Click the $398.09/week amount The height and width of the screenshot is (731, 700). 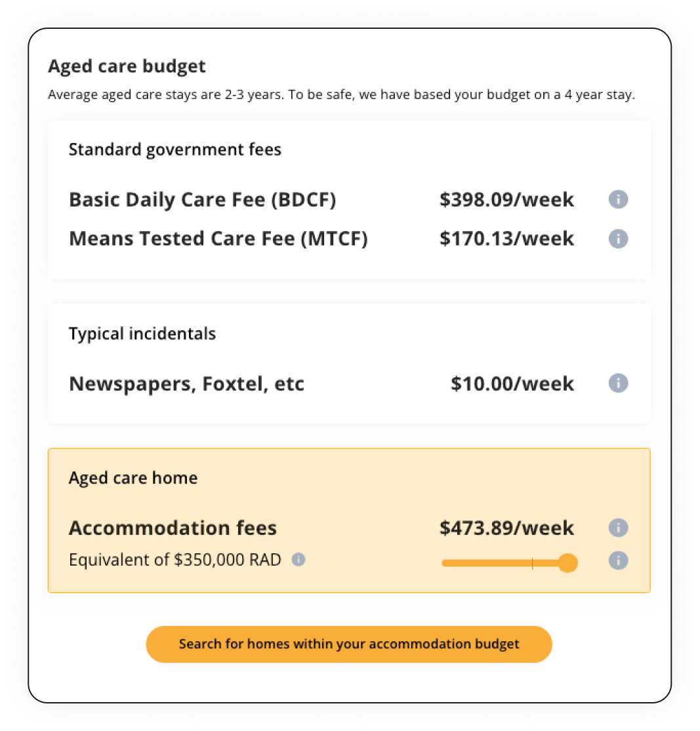[506, 199]
